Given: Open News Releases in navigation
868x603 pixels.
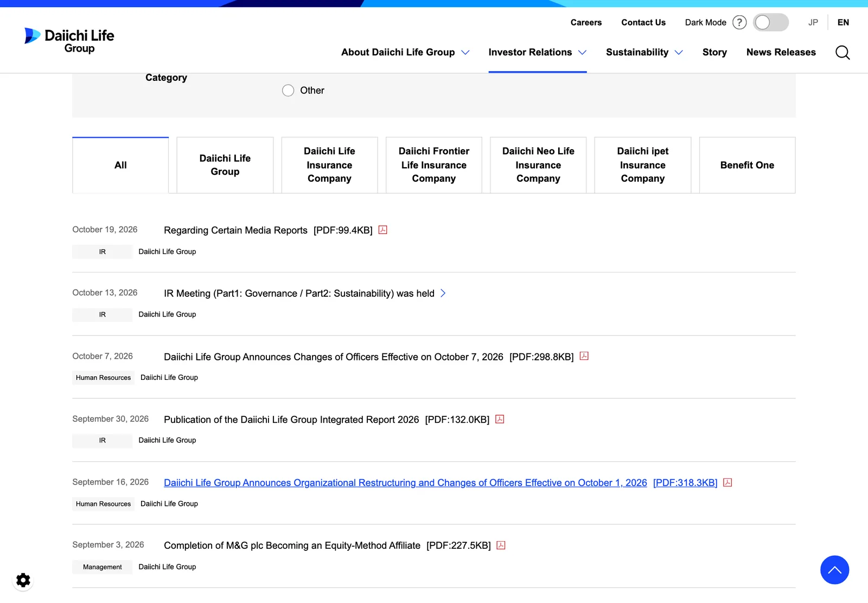Looking at the screenshot, I should 781,53.
